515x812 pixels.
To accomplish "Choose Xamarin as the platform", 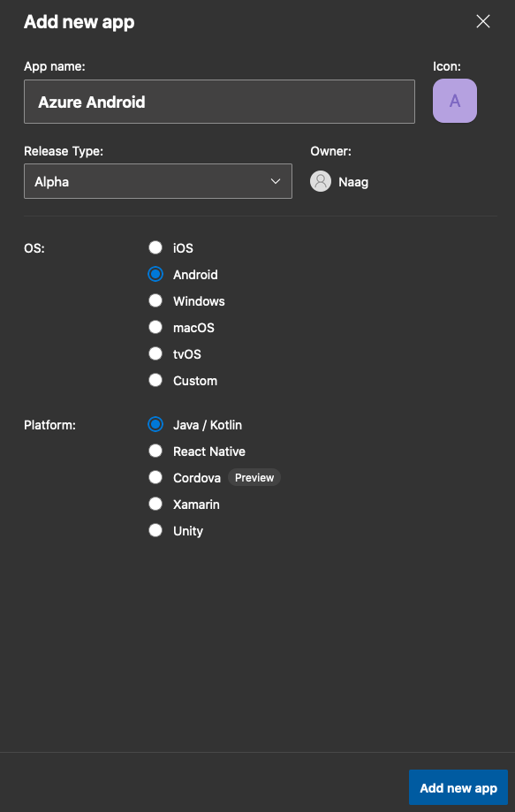I will (x=155, y=504).
